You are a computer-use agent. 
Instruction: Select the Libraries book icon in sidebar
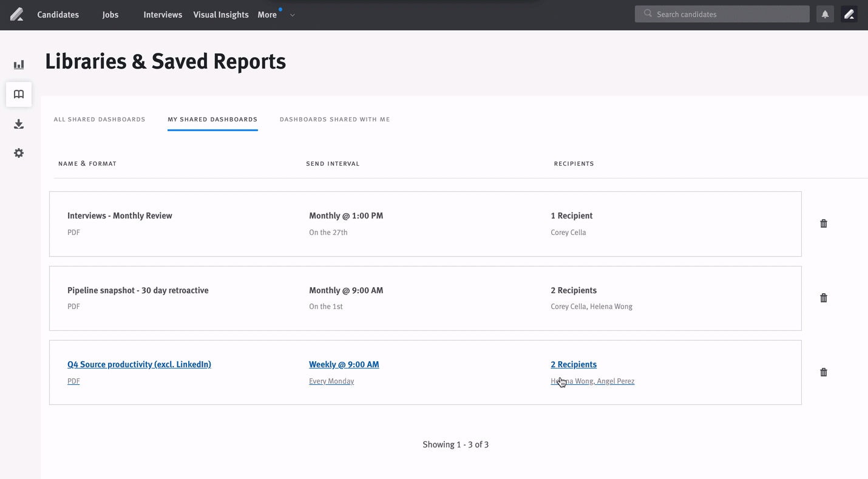coord(18,94)
